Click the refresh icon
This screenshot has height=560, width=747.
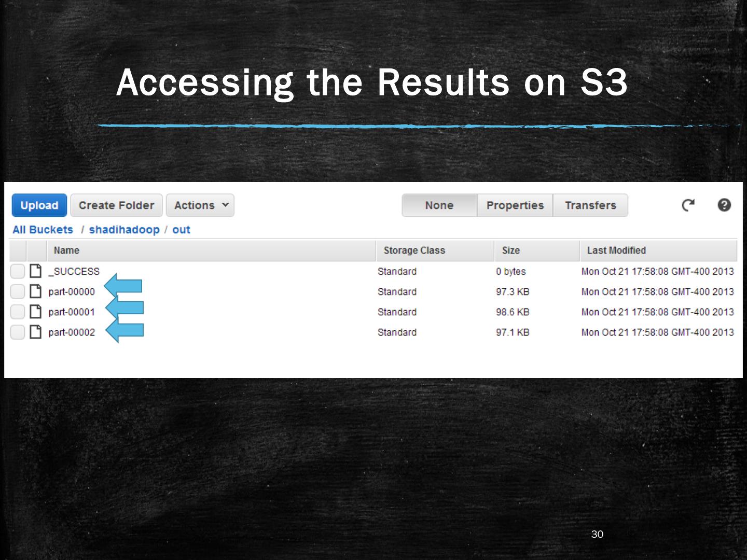pyautogui.click(x=688, y=205)
